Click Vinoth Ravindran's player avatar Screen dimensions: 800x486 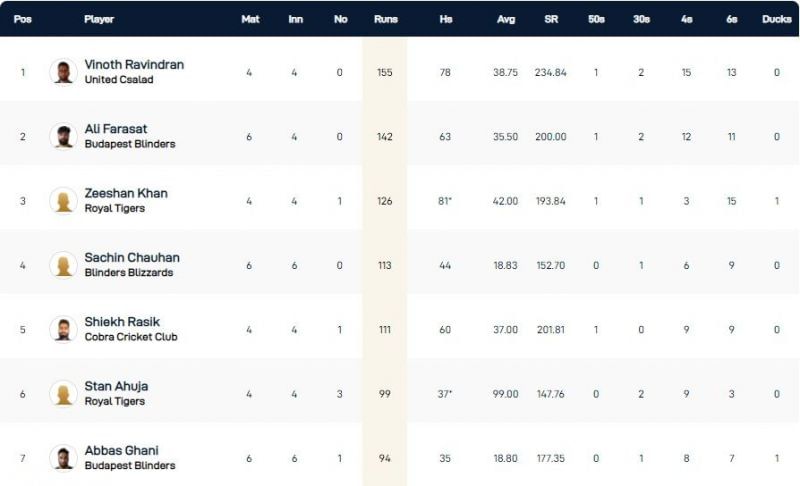[x=63, y=72]
